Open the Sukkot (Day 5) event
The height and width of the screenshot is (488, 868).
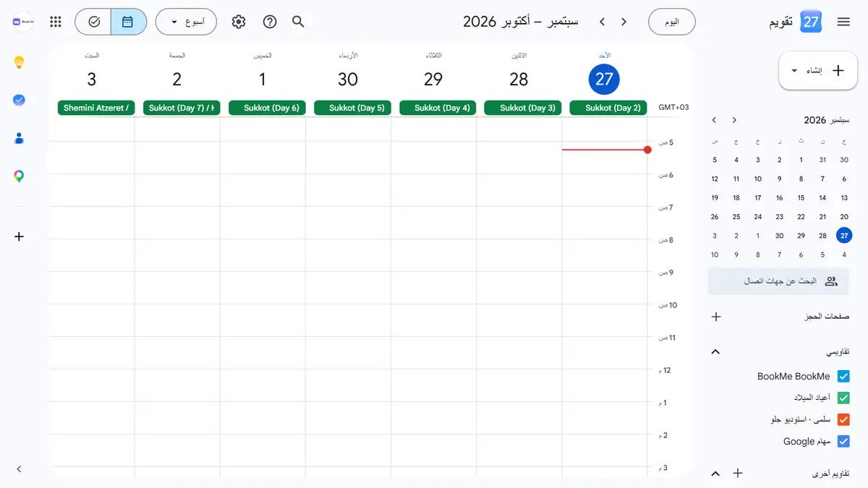(352, 108)
